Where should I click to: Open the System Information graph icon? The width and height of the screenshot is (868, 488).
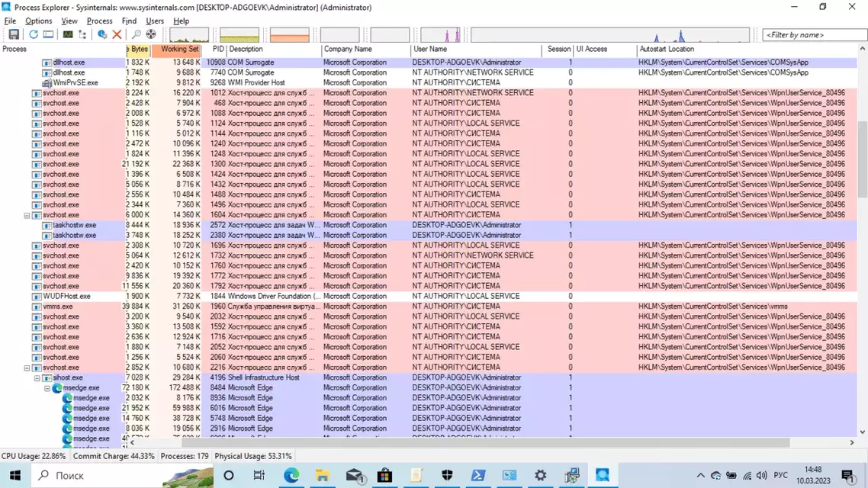(68, 34)
